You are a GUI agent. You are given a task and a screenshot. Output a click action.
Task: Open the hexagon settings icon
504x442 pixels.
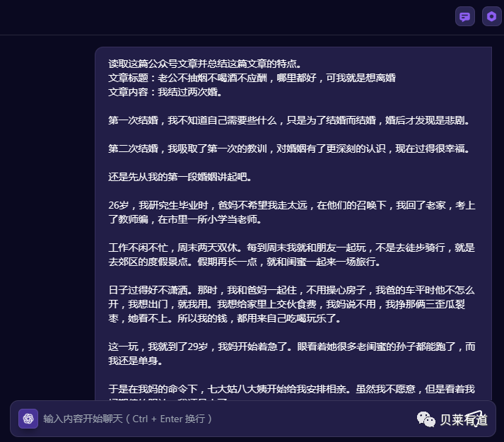coord(491,16)
